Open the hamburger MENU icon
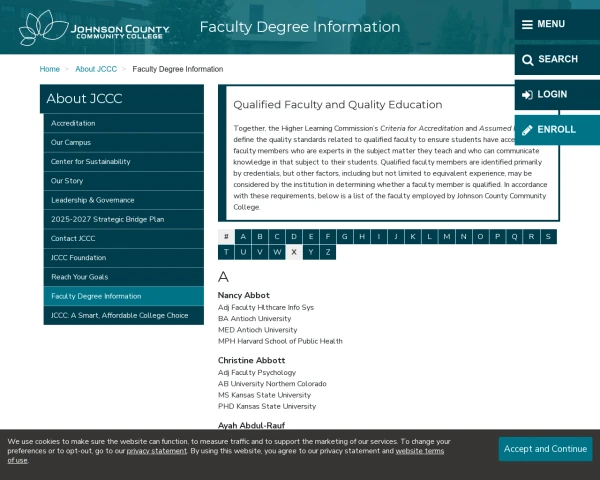Screen dimensions: 600x480 pos(527,24)
